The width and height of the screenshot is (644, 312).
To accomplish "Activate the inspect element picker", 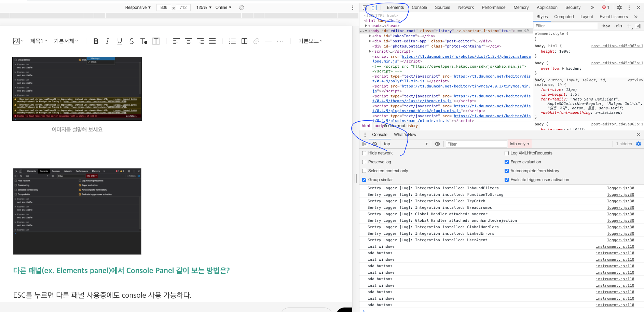I will [365, 8].
